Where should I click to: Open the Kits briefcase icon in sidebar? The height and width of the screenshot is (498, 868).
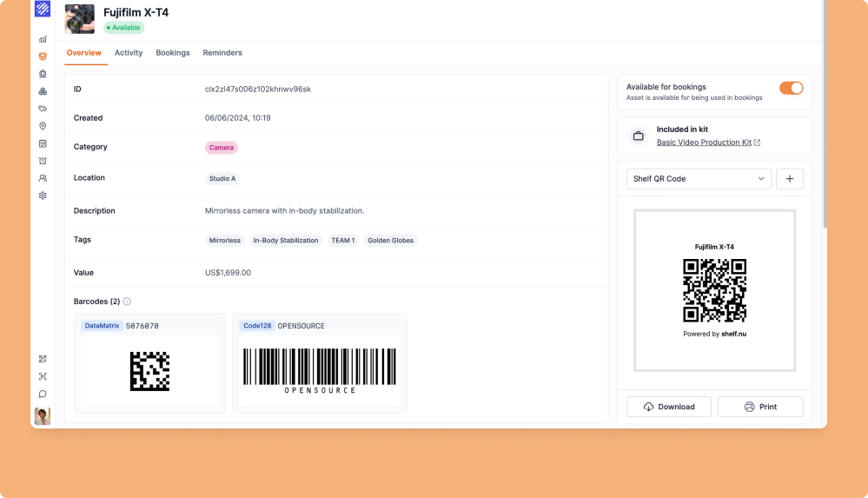coord(43,74)
